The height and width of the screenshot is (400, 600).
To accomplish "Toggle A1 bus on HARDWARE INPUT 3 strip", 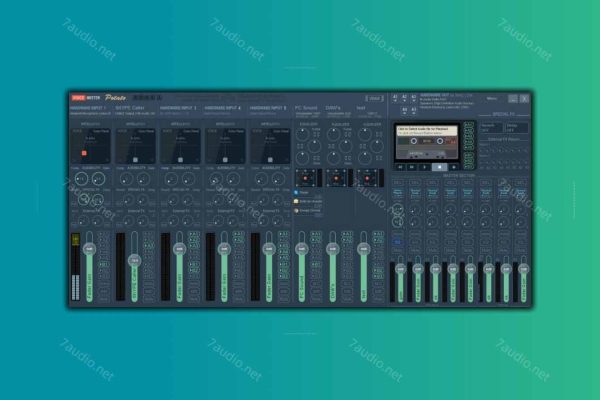I will click(x=194, y=234).
